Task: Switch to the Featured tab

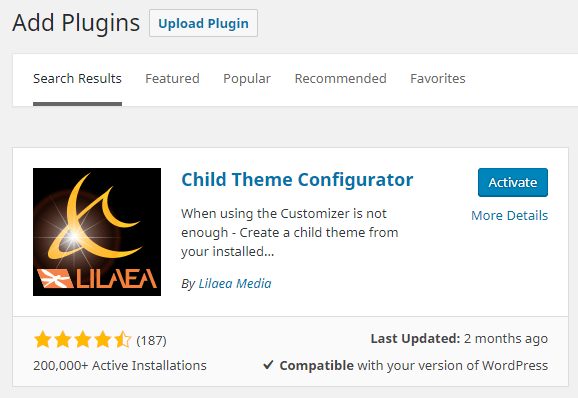Action: [172, 79]
